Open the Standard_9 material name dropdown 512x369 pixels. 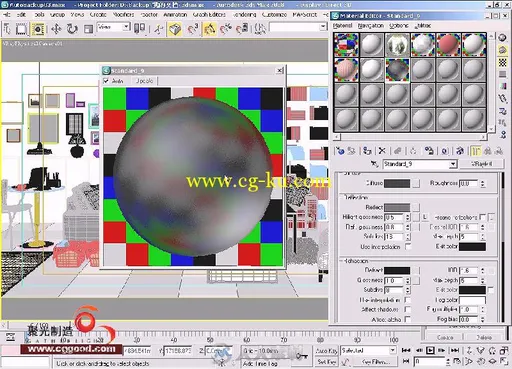pyautogui.click(x=420, y=164)
